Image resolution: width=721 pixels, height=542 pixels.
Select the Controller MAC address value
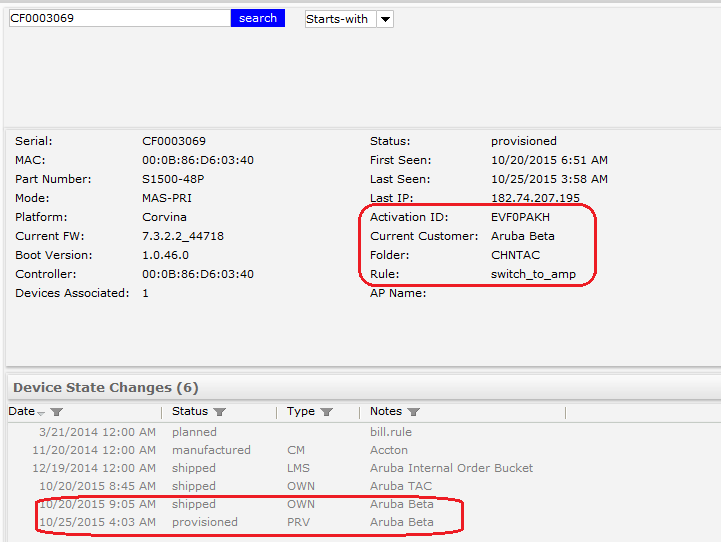coord(198,274)
